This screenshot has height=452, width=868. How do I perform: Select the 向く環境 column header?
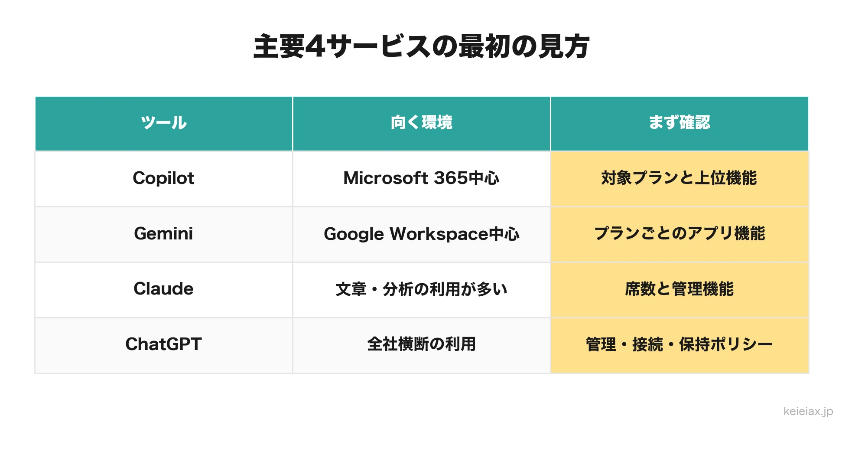[x=422, y=124]
